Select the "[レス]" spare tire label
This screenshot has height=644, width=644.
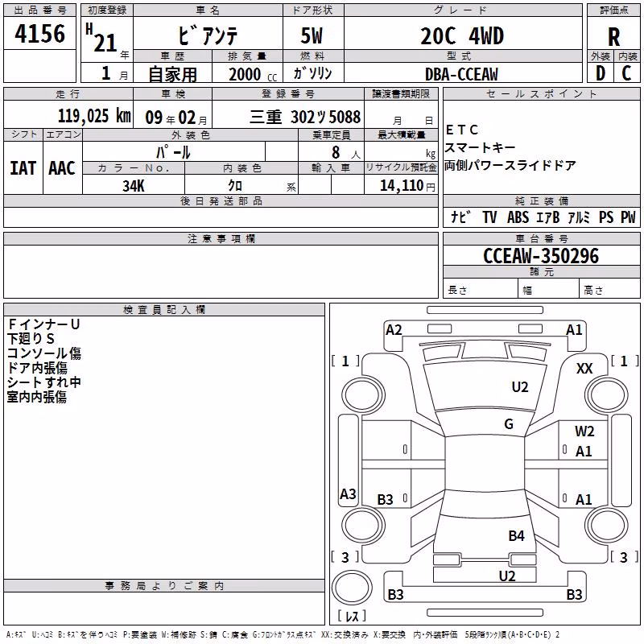352,616
